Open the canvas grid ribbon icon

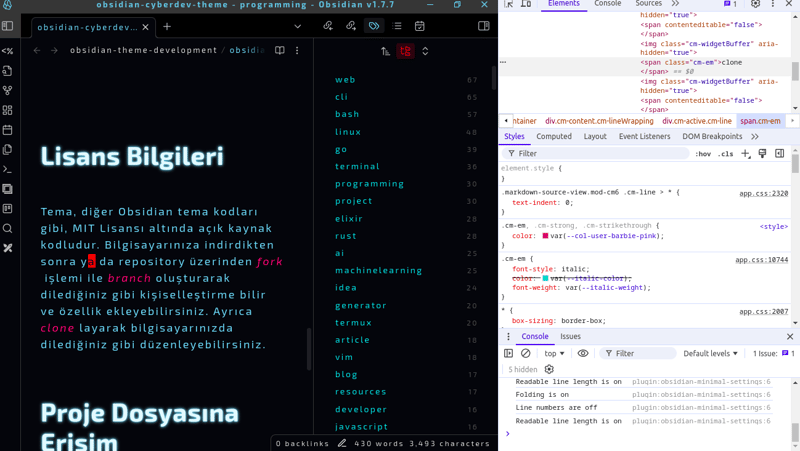[x=8, y=110]
